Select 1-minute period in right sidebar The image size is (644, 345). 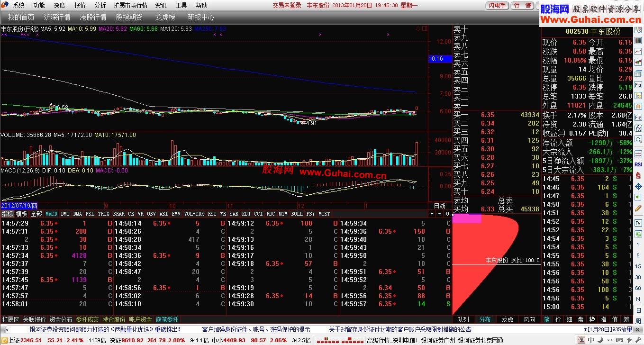pos(638,245)
